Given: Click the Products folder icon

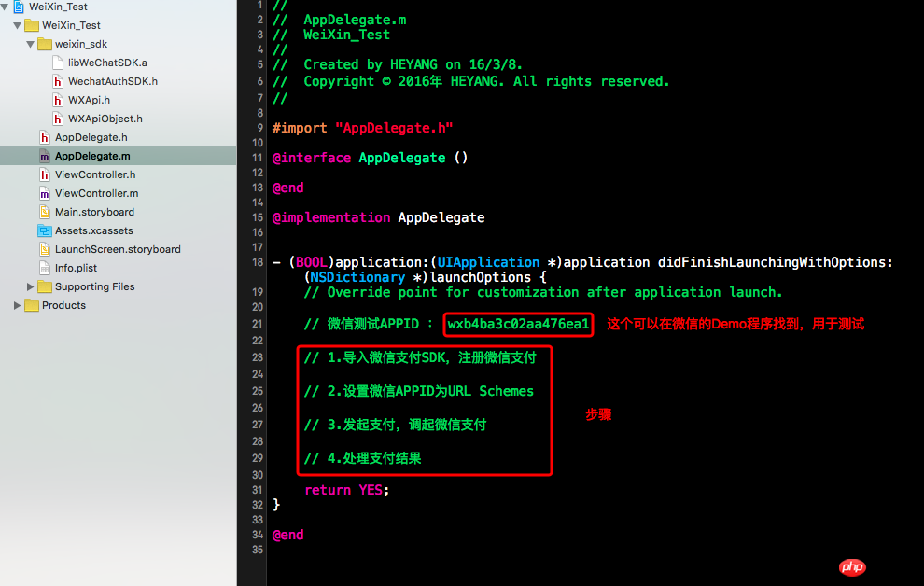Looking at the screenshot, I should tap(32, 306).
